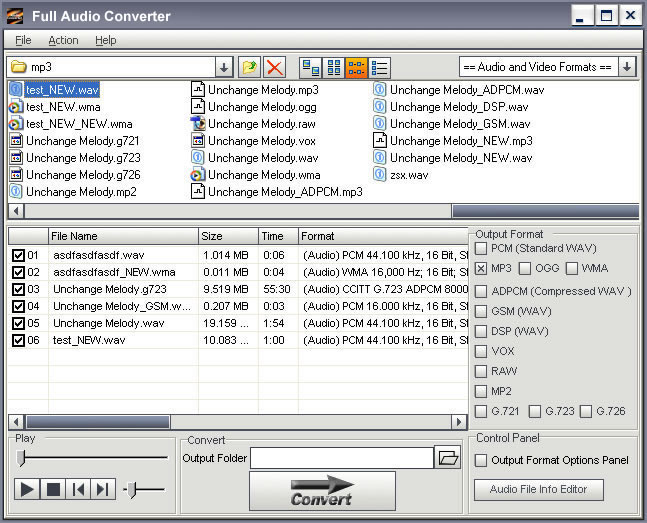Viewport: 647px width, 523px height.
Task: Switch to details list view icon
Action: click(x=379, y=67)
